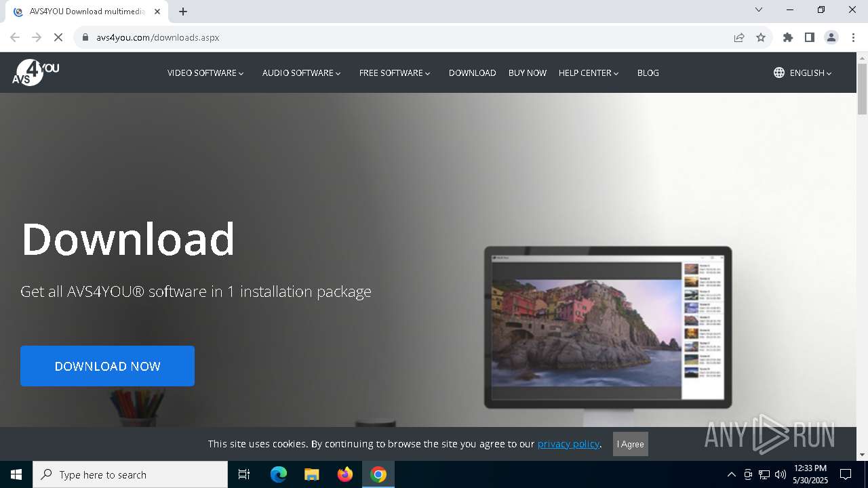
Task: Open the tab search chevron
Action: [x=759, y=9]
